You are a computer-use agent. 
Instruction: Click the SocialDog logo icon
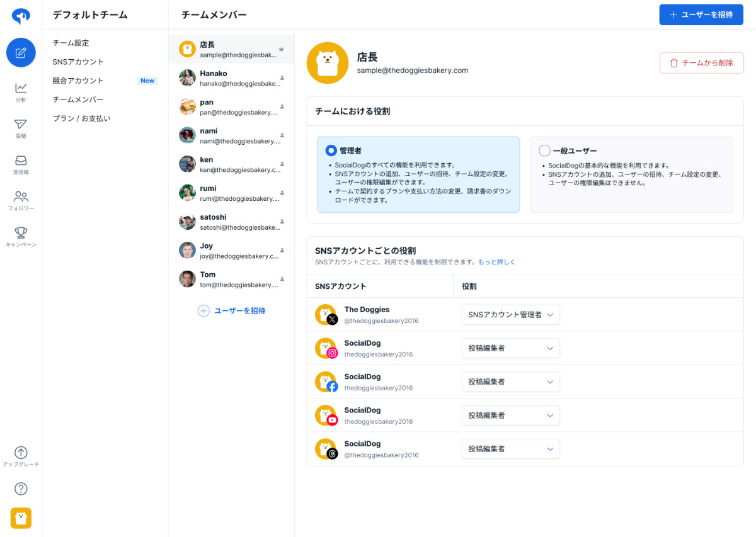[x=21, y=16]
